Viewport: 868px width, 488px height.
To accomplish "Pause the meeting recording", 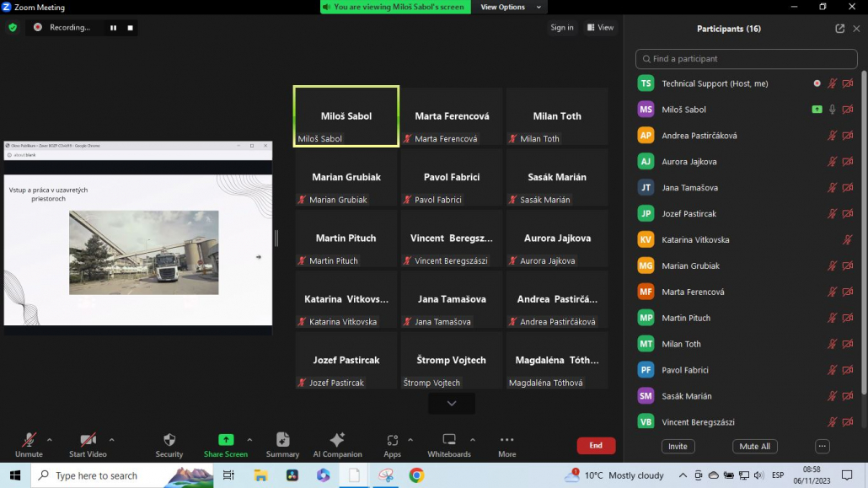I will click(113, 28).
